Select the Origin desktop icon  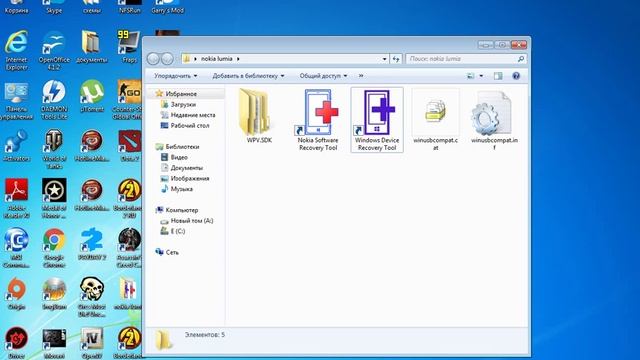[x=16, y=294]
